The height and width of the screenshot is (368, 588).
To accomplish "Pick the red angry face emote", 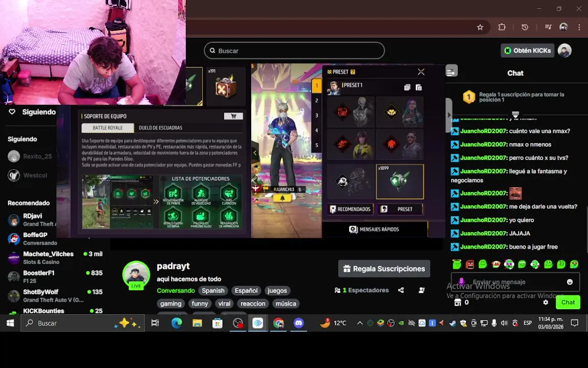I will click(470, 264).
